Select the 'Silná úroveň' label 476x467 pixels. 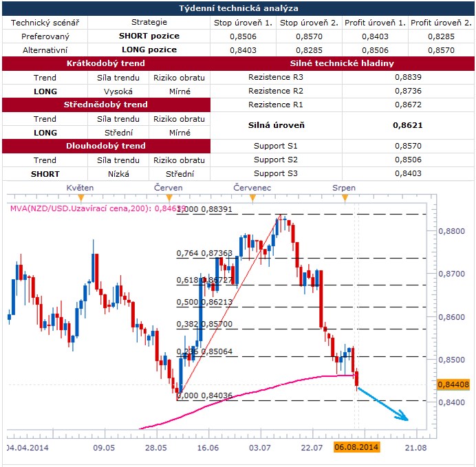point(277,125)
